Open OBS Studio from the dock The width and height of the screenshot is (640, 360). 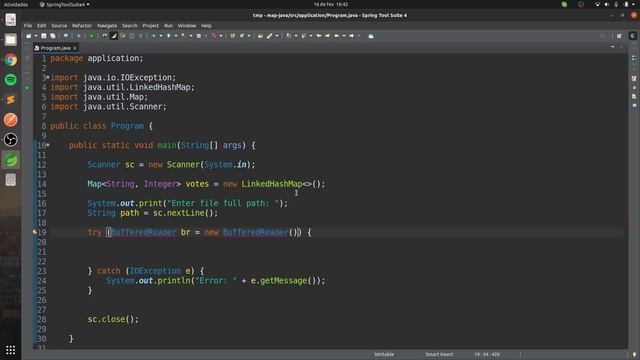click(x=11, y=140)
